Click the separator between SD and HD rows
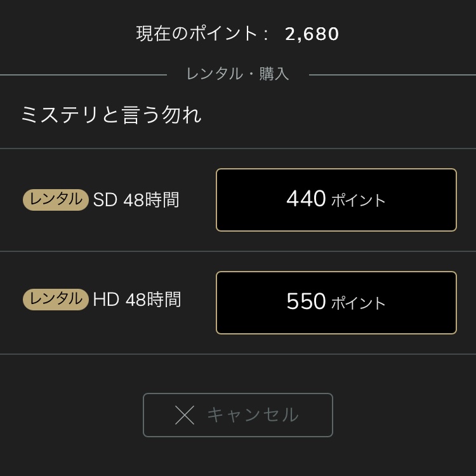The image size is (476, 476). point(238,251)
